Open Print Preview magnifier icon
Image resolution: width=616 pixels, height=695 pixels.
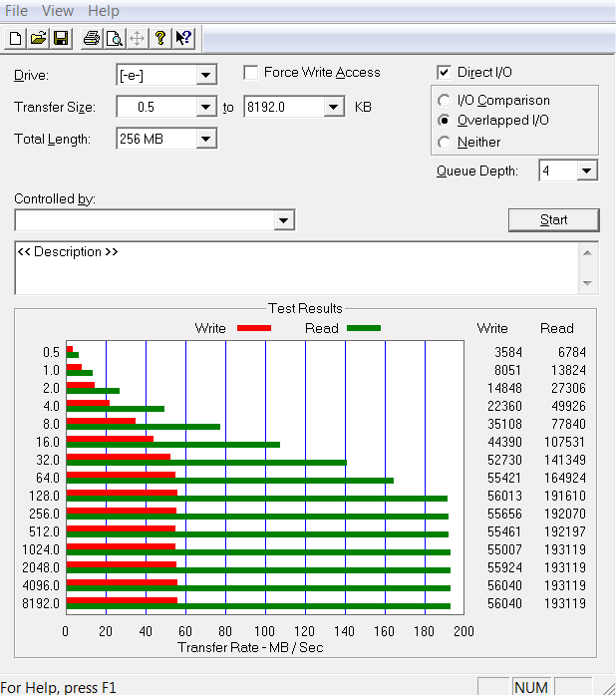tap(114, 39)
